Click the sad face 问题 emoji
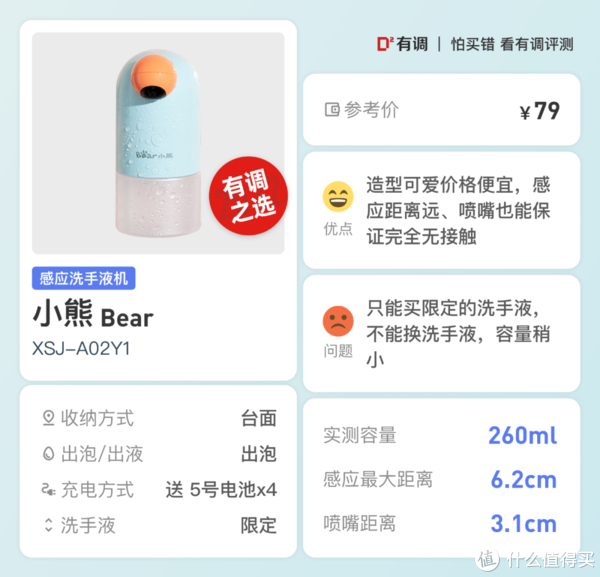The width and height of the screenshot is (600, 577). click(338, 321)
